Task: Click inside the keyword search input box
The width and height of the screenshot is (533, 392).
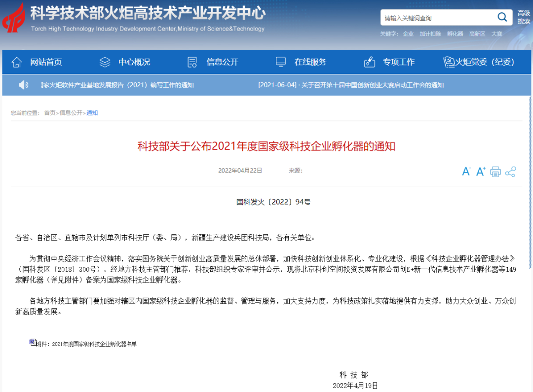Action: [434, 17]
